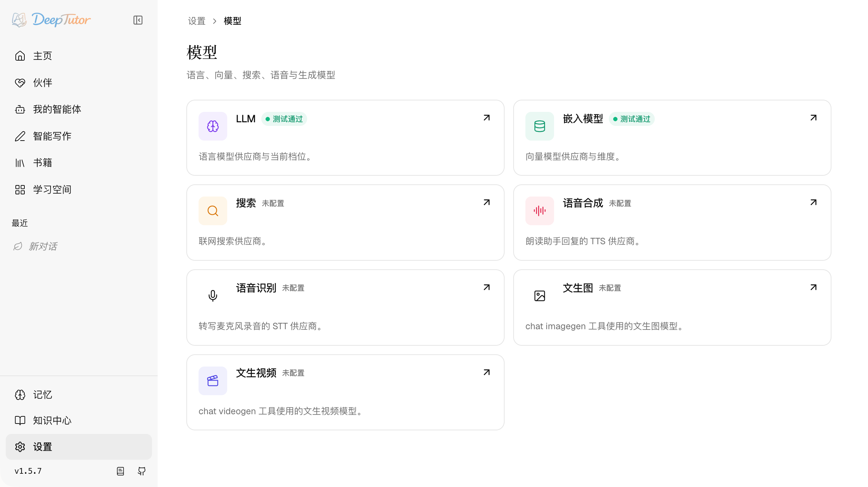Open 我的智能体 in the sidebar
Viewport: 868px width, 487px height.
pyautogui.click(x=79, y=109)
